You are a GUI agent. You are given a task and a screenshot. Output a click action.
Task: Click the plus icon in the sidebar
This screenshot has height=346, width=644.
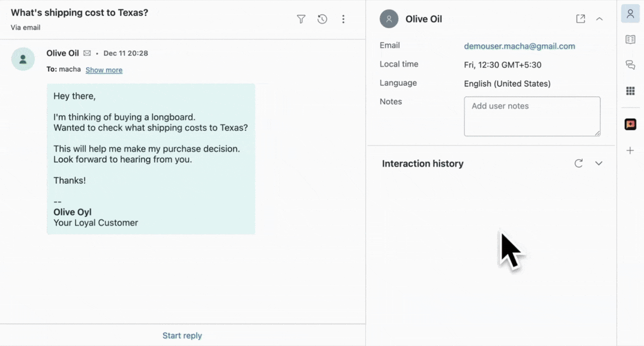630,151
